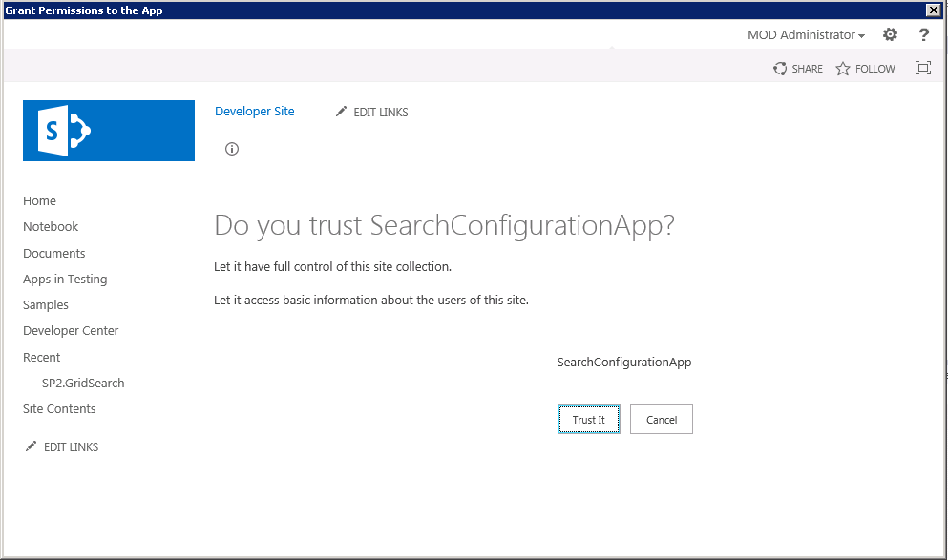Image resolution: width=948 pixels, height=560 pixels.
Task: Go to Home in left navigation
Action: (x=39, y=200)
